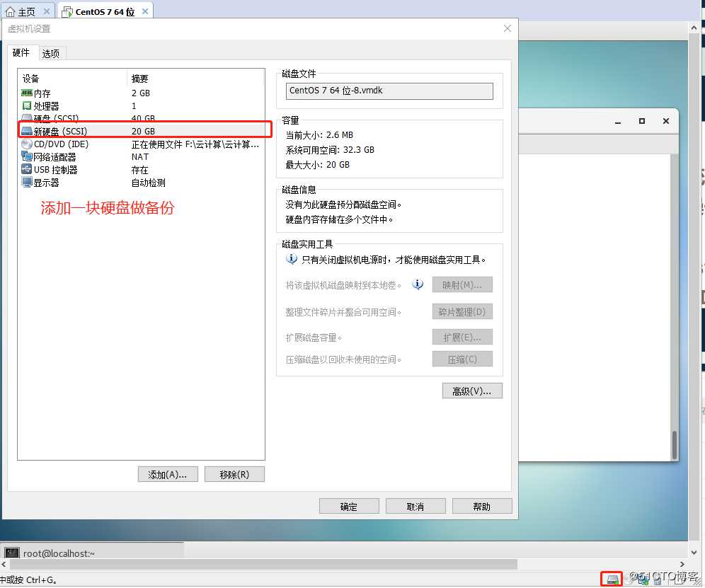This screenshot has height=588, width=705.
Task: Click the 帮助 help button
Action: click(x=482, y=506)
